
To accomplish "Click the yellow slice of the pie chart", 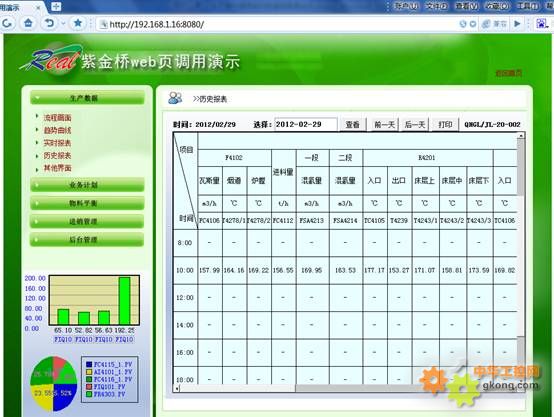I will point(42,398).
